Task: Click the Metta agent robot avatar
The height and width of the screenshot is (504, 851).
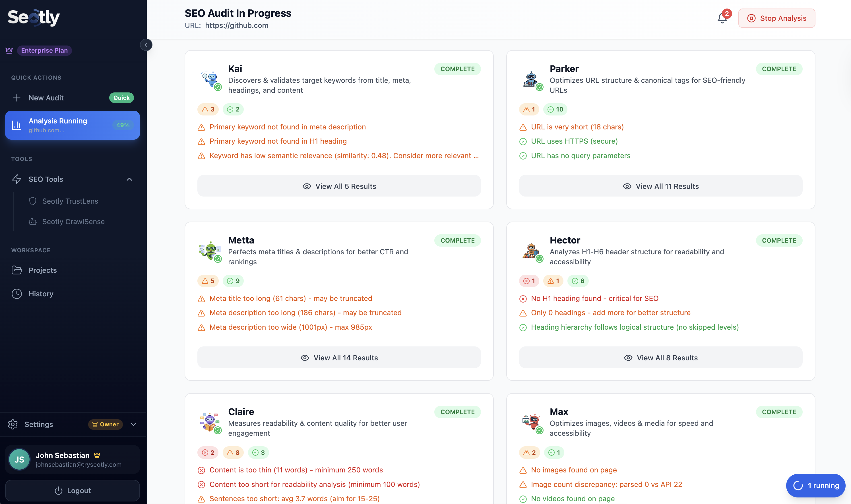Action: [210, 252]
